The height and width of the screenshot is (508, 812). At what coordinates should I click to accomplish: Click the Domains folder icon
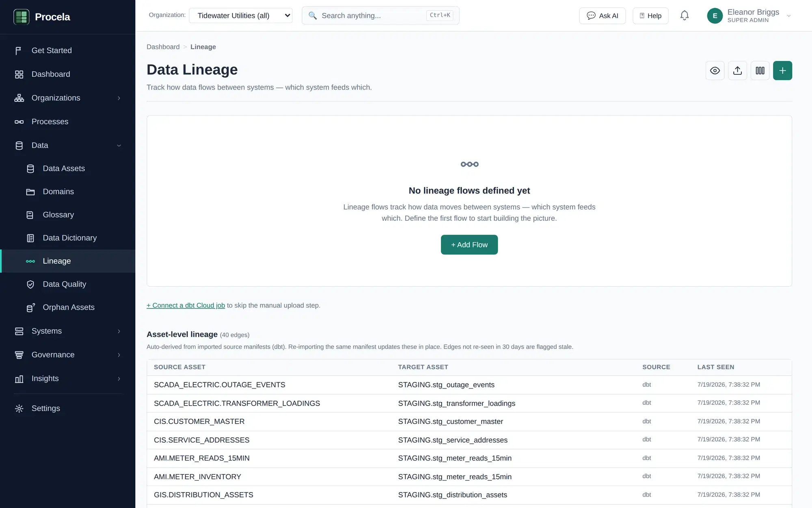coord(30,192)
